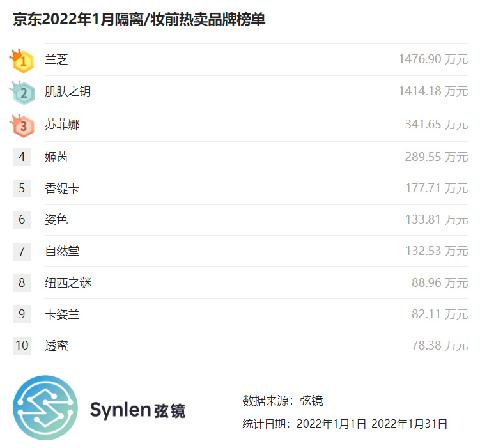
Task: Click the sales value 177.71 万元
Action: (437, 188)
